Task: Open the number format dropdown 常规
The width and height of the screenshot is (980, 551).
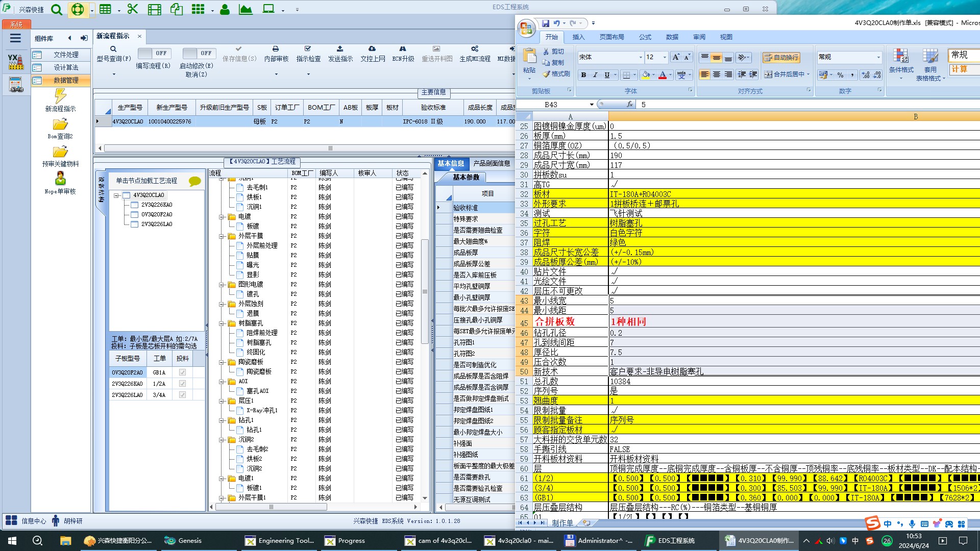Action: click(878, 57)
